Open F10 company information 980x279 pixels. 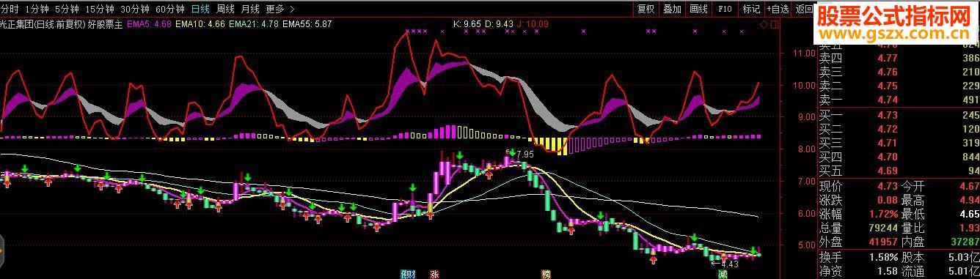pos(725,9)
